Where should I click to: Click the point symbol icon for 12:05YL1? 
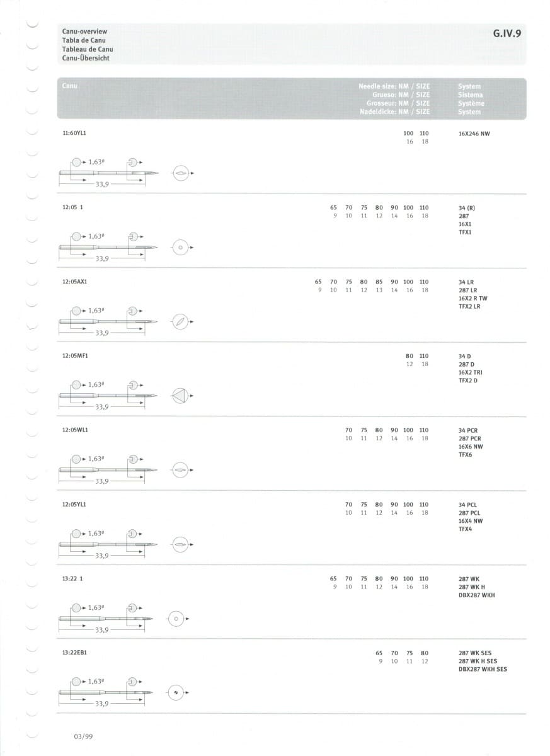181,544
